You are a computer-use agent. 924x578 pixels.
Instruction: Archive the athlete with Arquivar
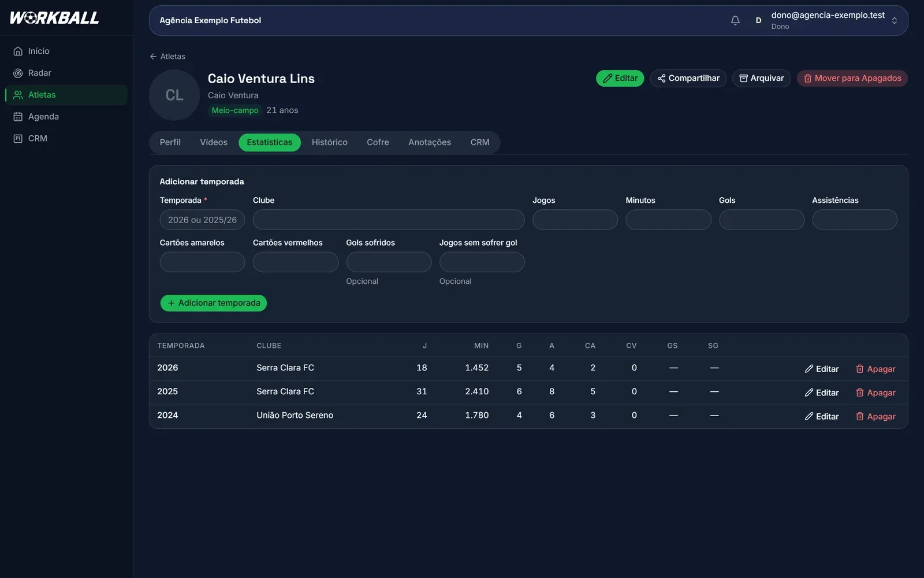point(761,78)
